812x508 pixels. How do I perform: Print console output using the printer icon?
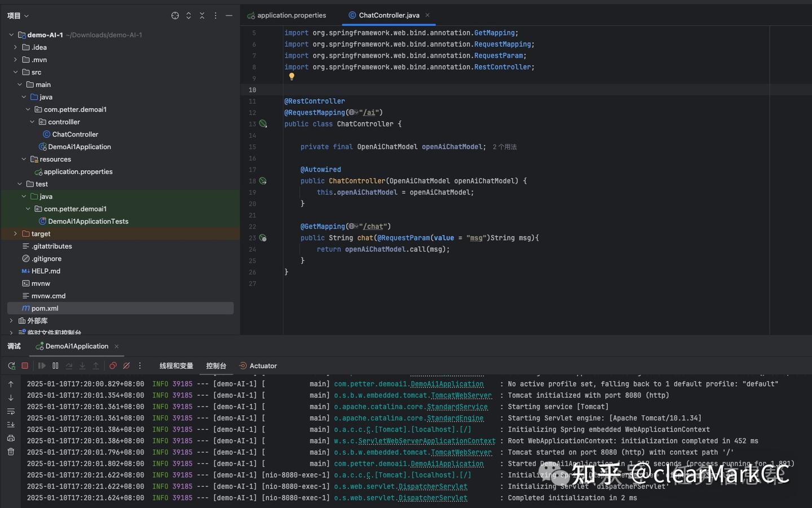pos(10,439)
